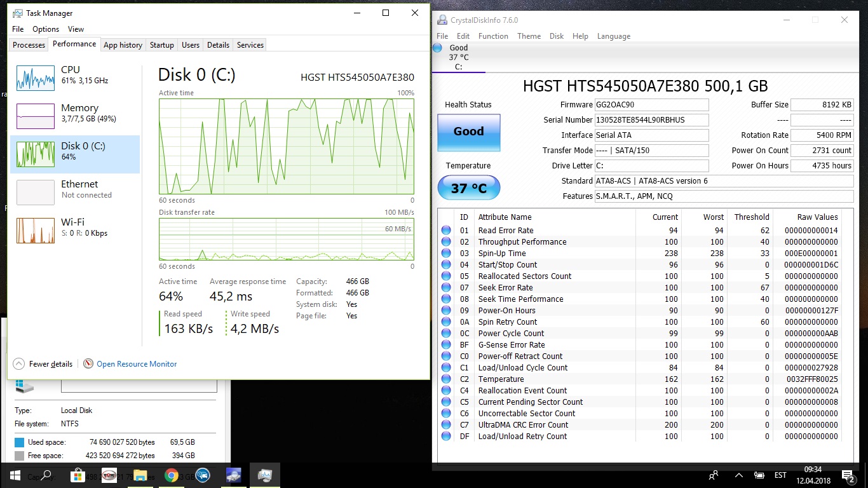This screenshot has width=868, height=488.
Task: Select the C: drive tab showing Good 37 °C
Action: pyautogui.click(x=458, y=57)
